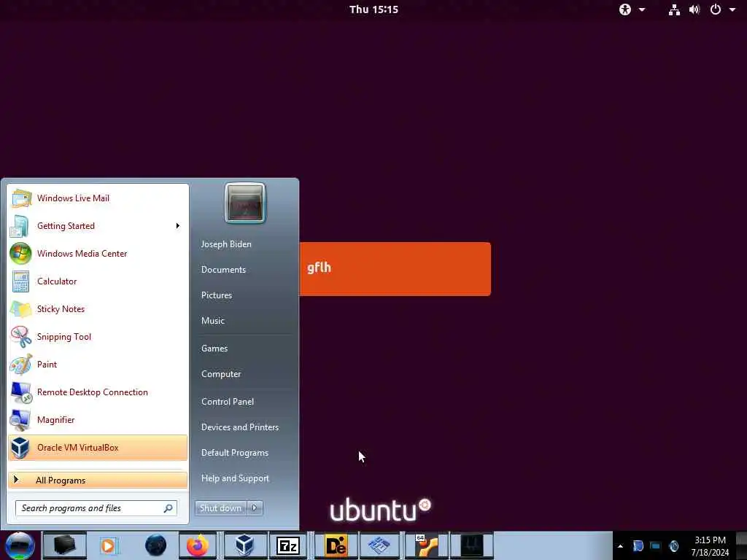Click the orange 64-bit app taskbar icon

click(426, 545)
